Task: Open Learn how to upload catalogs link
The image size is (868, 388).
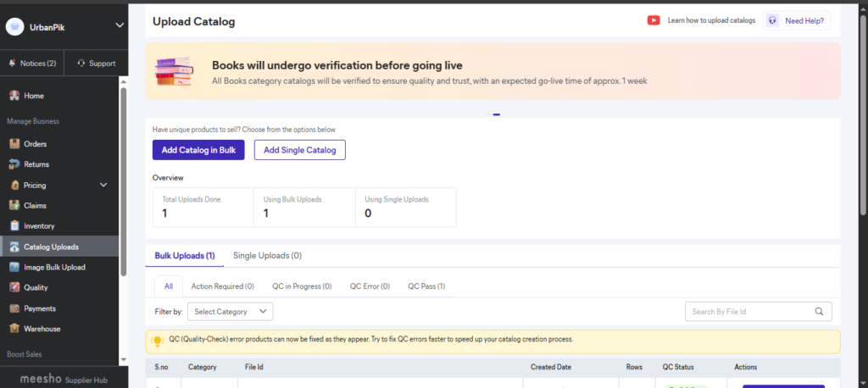Action: click(x=711, y=20)
